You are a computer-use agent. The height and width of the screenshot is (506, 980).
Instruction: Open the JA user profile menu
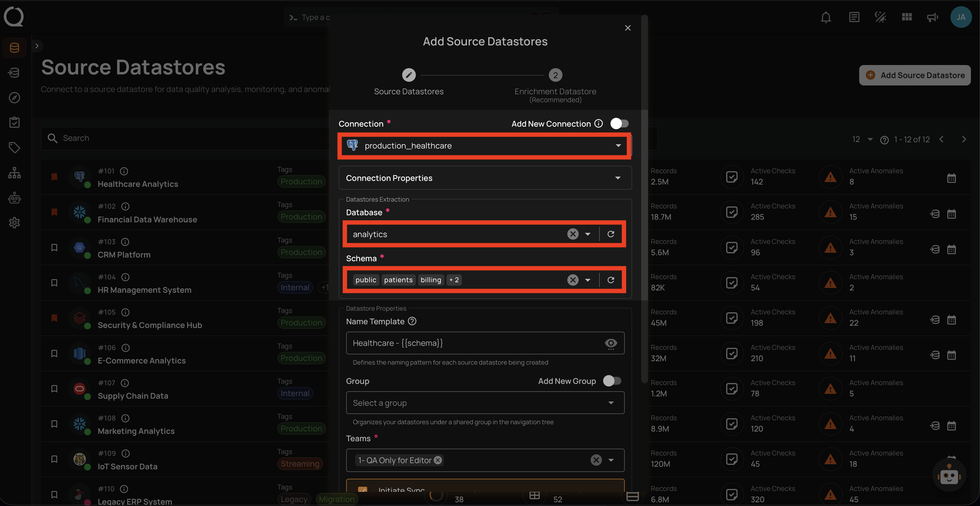pos(961,17)
